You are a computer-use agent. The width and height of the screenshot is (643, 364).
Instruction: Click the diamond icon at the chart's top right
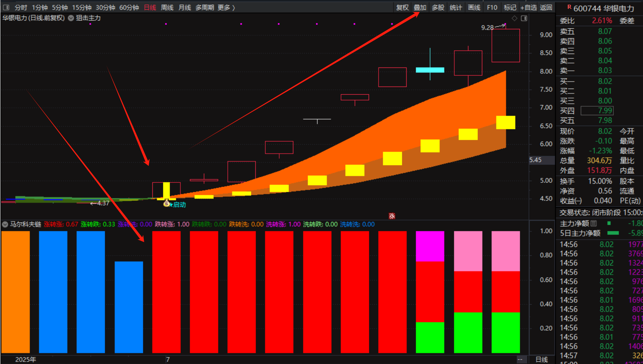(x=514, y=18)
